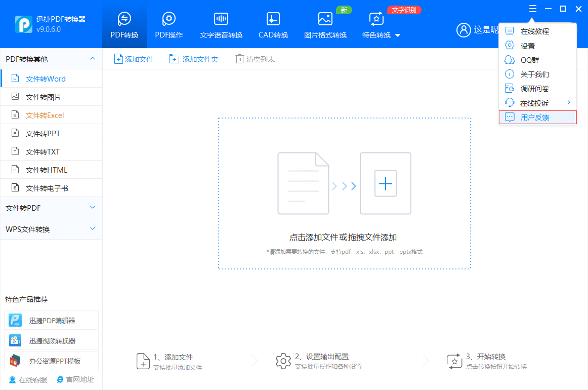Open 设置 from the dropdown menu

528,46
